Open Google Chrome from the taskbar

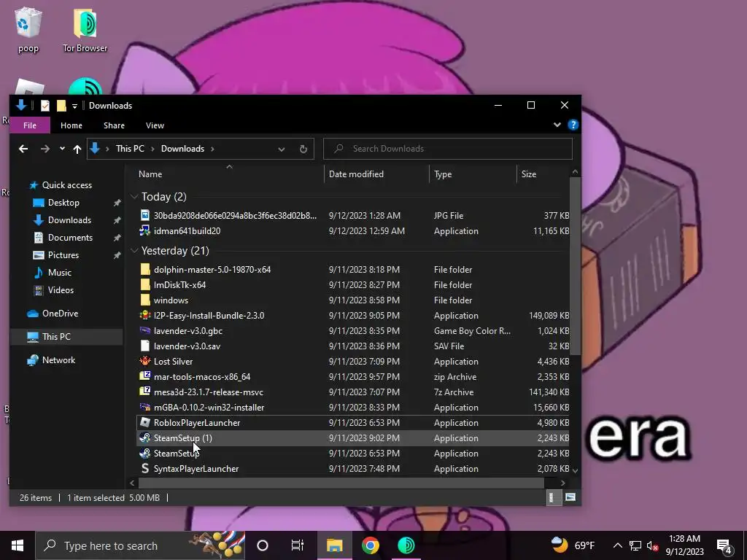tap(370, 545)
